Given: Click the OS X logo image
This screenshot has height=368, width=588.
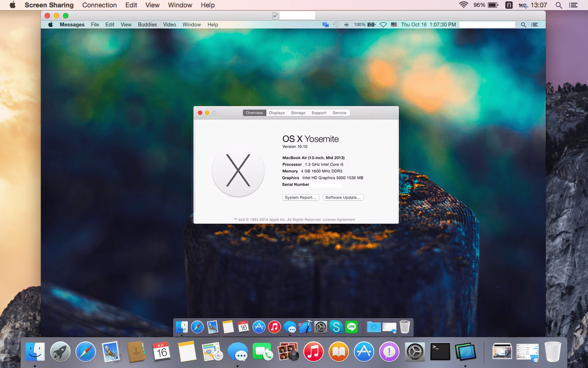Looking at the screenshot, I should tap(238, 170).
